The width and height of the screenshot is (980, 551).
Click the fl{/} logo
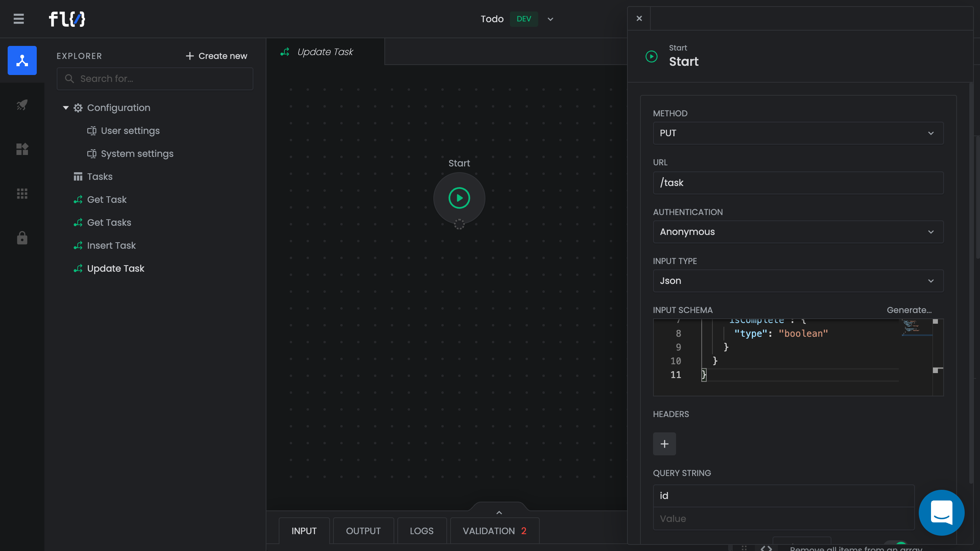point(67,19)
